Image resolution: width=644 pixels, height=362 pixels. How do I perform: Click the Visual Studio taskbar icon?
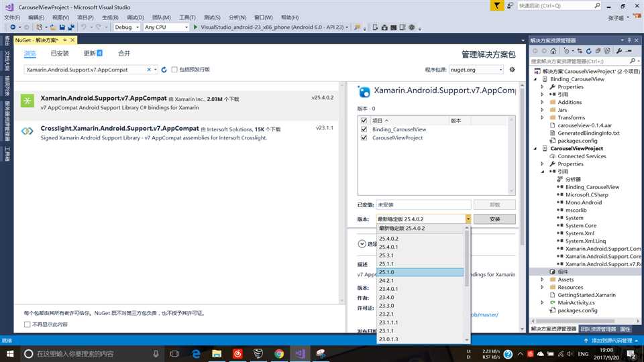tap(300, 353)
